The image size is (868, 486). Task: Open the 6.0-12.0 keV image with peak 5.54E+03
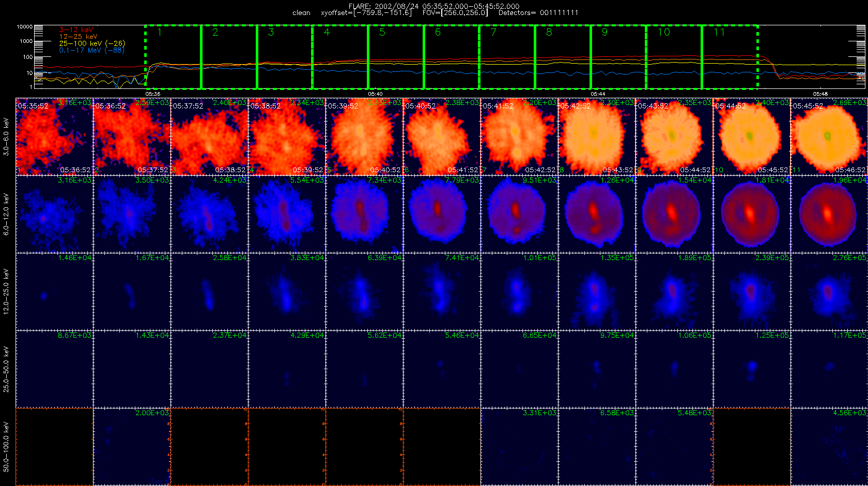(x=287, y=214)
